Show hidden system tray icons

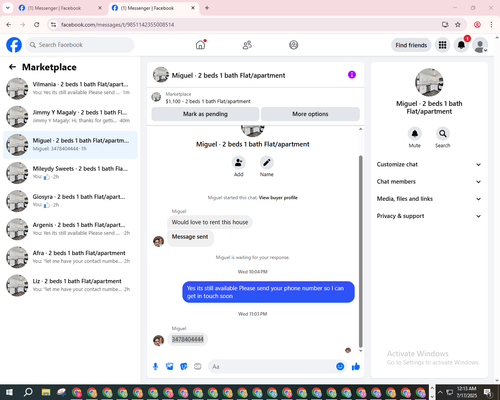tap(440, 392)
